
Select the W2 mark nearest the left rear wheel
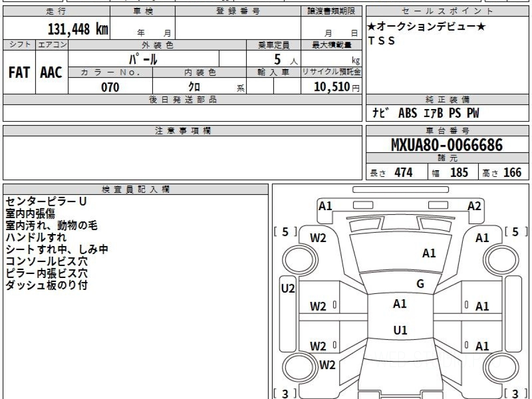pyautogui.click(x=327, y=365)
